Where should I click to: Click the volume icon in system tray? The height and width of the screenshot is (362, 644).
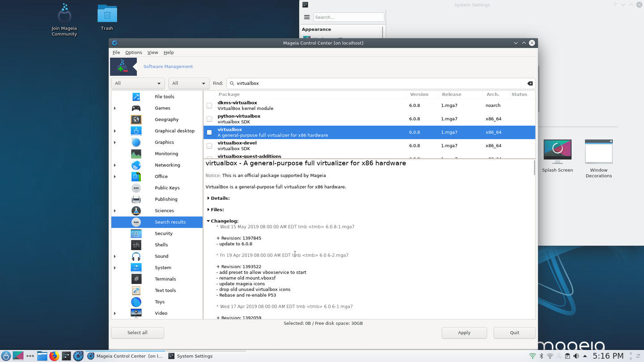pyautogui.click(x=576, y=356)
